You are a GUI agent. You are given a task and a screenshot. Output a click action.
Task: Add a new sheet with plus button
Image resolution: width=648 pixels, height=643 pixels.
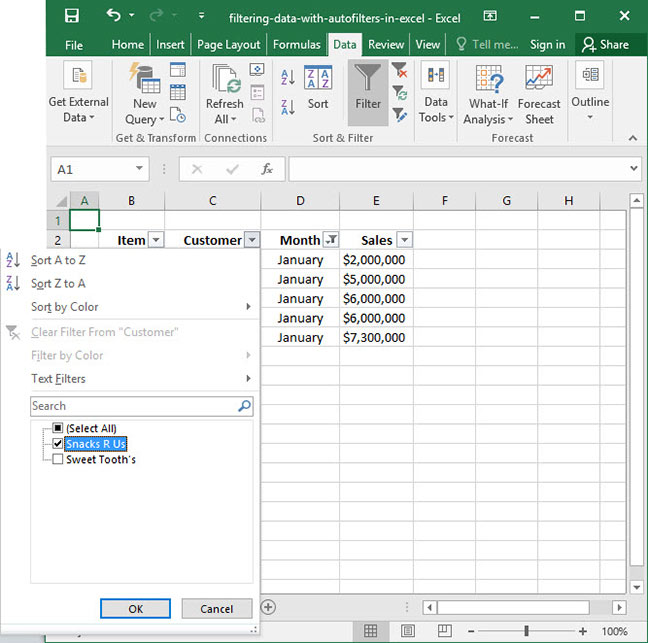coord(268,607)
